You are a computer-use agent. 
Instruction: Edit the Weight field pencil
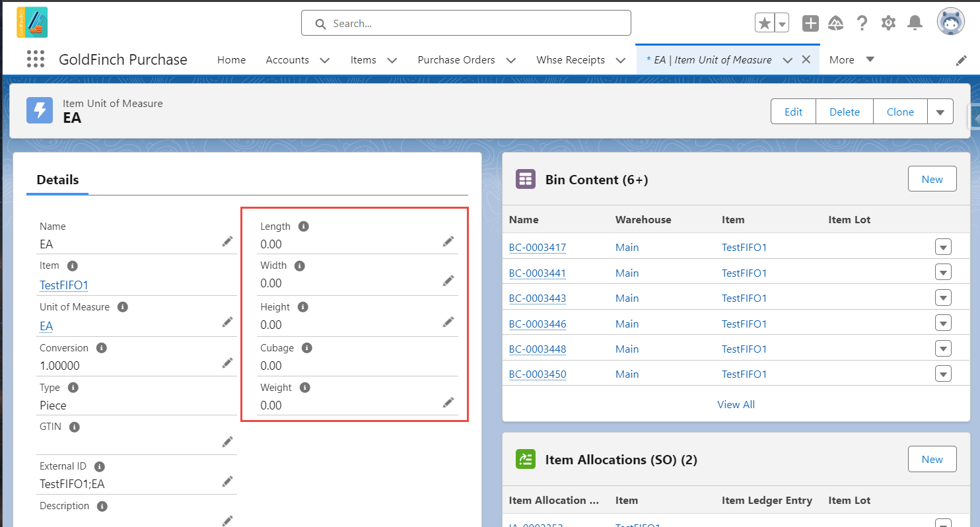pyautogui.click(x=448, y=402)
